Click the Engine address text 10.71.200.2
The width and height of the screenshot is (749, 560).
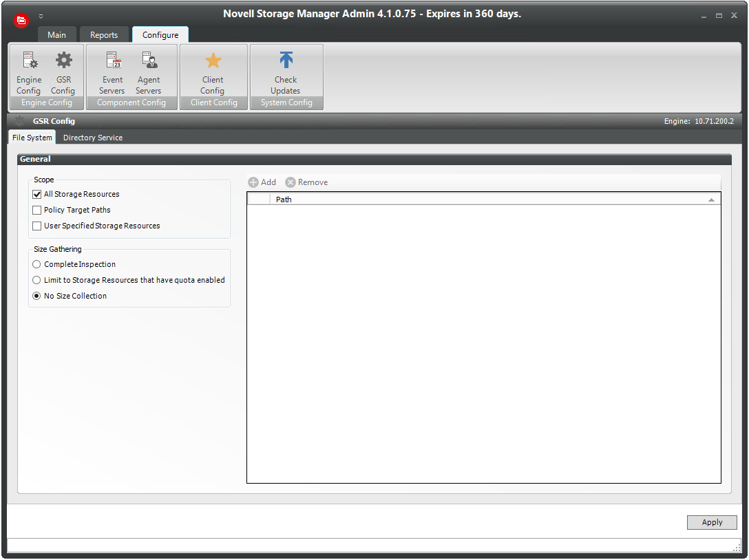[714, 121]
